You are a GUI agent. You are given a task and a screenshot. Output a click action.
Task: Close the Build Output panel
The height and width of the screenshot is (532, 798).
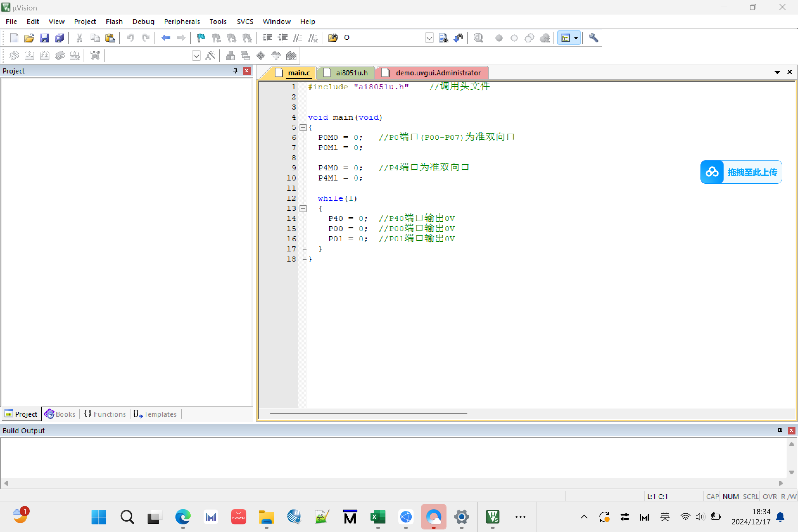[x=791, y=430]
